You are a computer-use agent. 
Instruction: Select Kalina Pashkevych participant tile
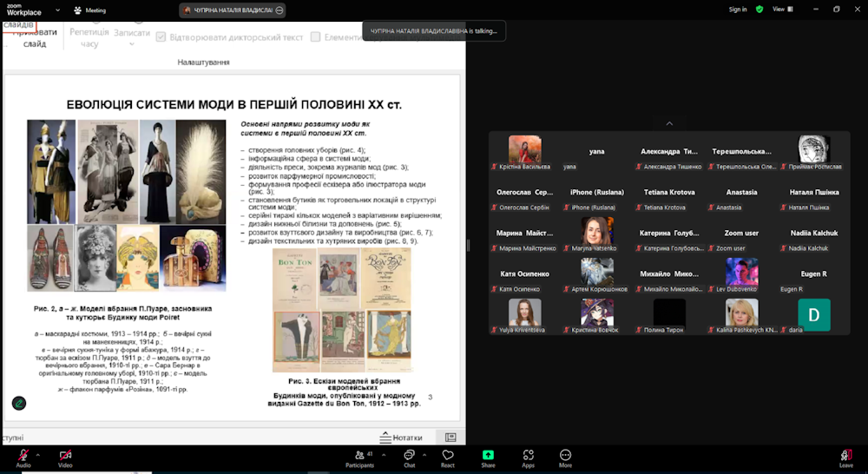click(x=742, y=316)
